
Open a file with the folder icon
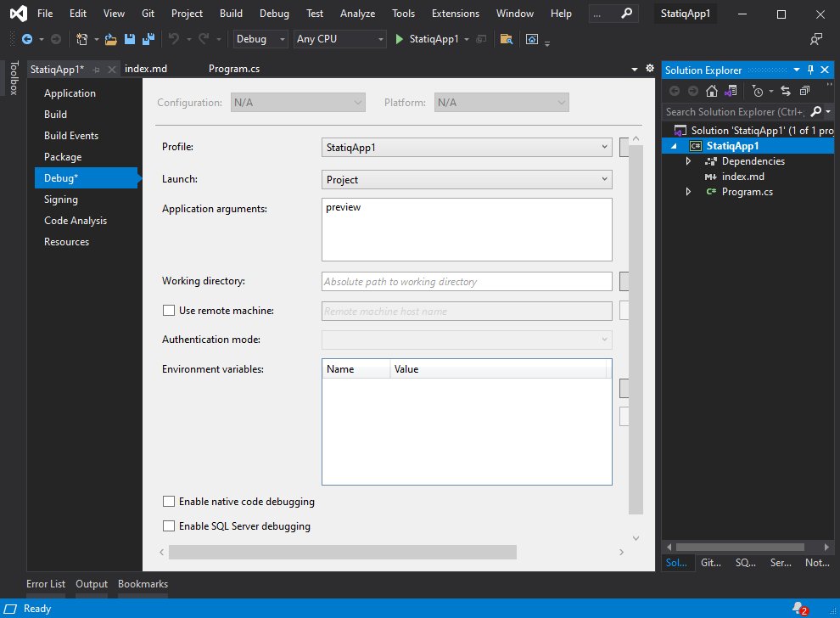(111, 39)
